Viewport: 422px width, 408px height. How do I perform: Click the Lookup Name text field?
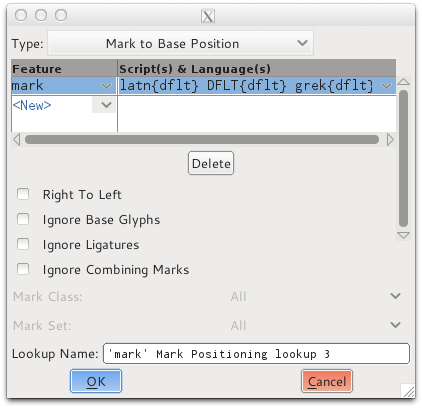[256, 354]
